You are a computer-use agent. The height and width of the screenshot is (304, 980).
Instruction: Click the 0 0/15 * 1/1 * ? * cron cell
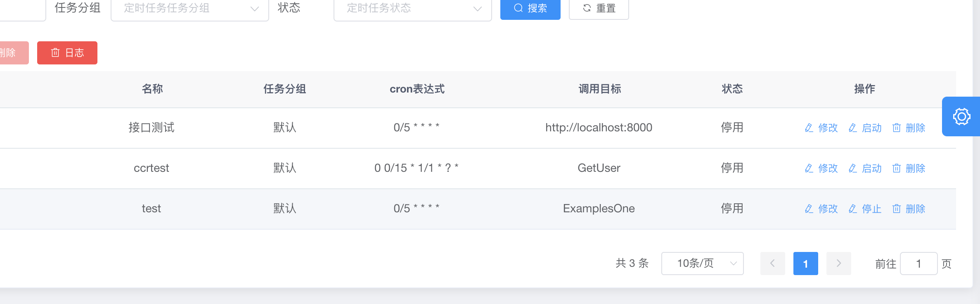tap(417, 168)
